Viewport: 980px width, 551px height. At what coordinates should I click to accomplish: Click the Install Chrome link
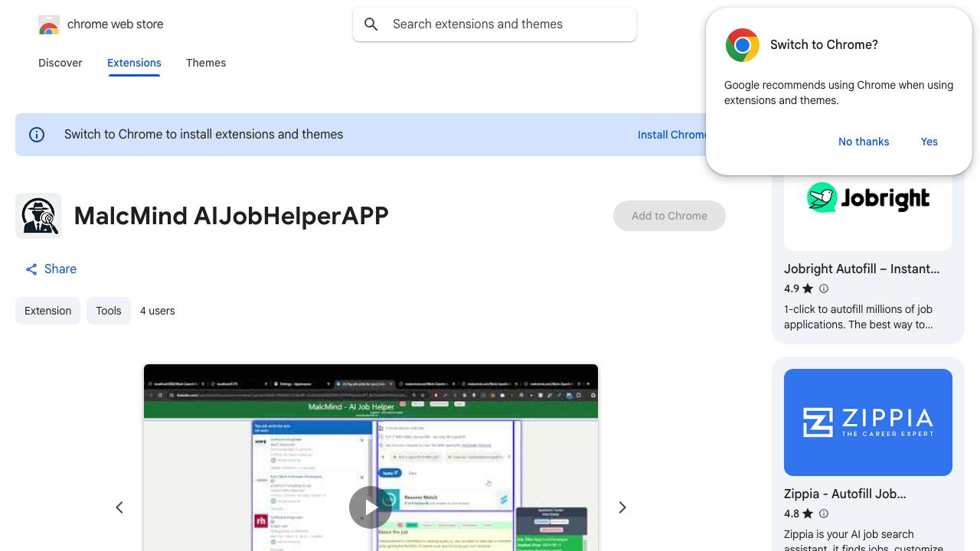(673, 135)
